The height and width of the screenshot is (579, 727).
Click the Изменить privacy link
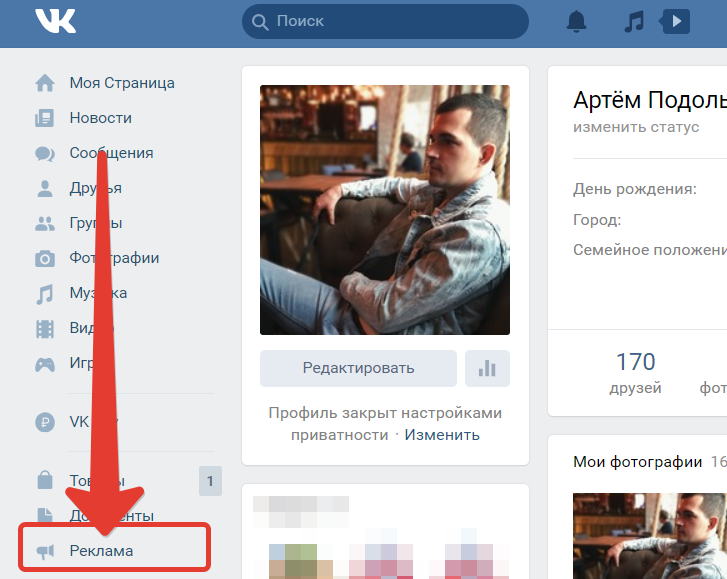pos(442,435)
